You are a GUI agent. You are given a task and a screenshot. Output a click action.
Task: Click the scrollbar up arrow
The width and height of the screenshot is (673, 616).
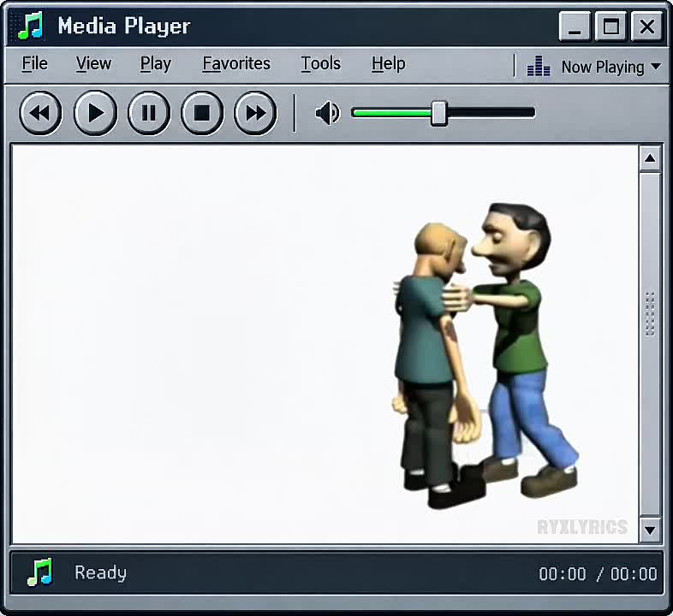click(x=650, y=158)
